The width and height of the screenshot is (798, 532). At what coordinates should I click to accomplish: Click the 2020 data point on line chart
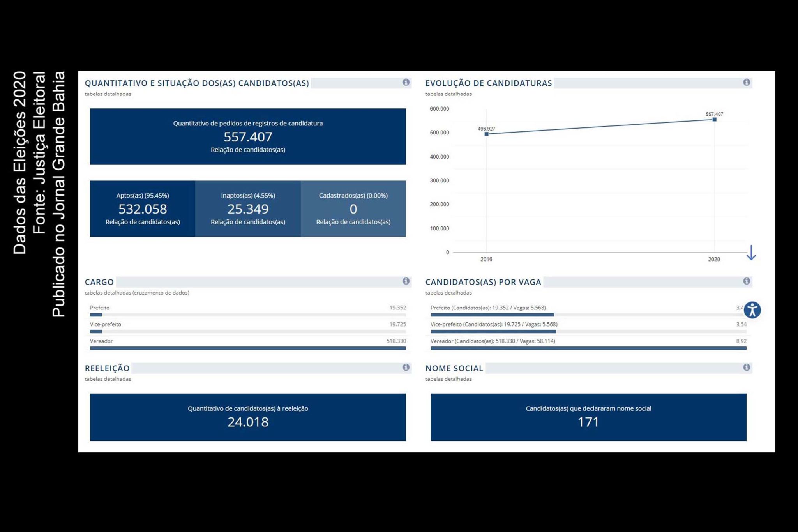(x=714, y=120)
